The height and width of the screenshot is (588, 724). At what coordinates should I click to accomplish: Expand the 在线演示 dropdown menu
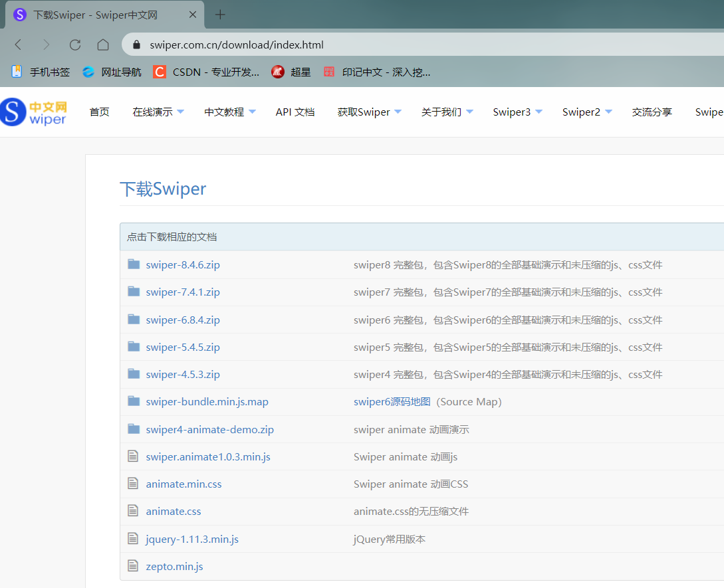pyautogui.click(x=153, y=112)
